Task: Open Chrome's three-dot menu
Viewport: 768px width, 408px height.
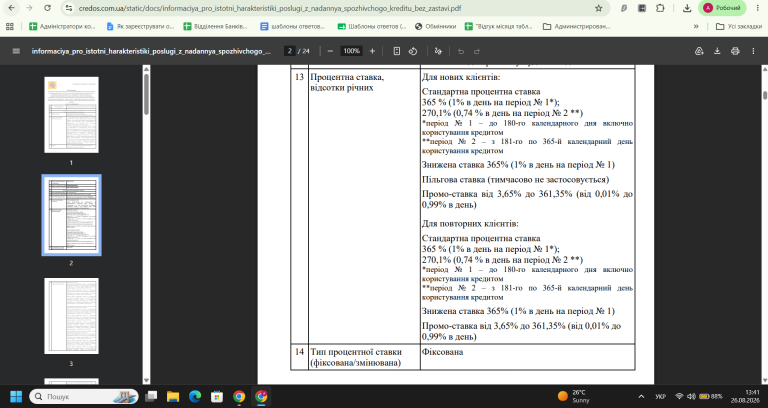Action: coord(757,8)
